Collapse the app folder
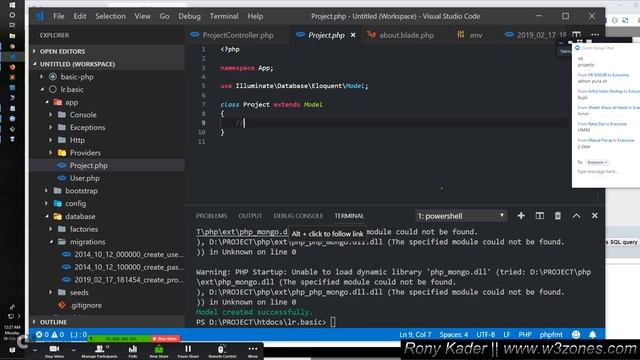 tap(71, 102)
